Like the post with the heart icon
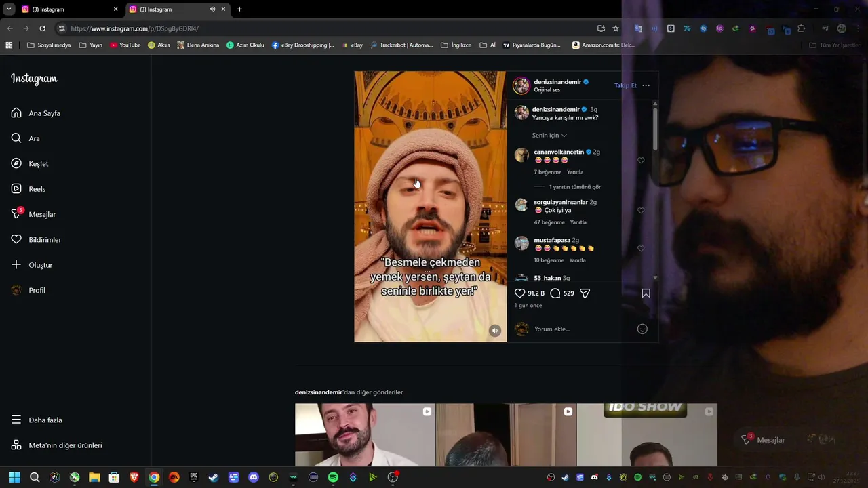 tap(520, 293)
